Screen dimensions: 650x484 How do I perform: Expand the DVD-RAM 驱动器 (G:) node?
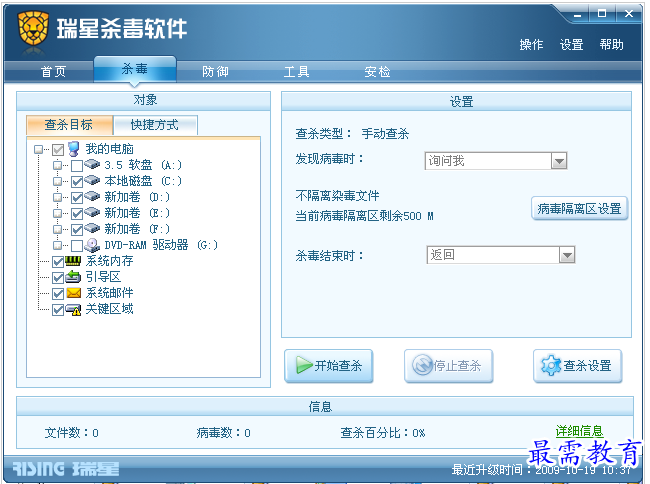[57, 245]
